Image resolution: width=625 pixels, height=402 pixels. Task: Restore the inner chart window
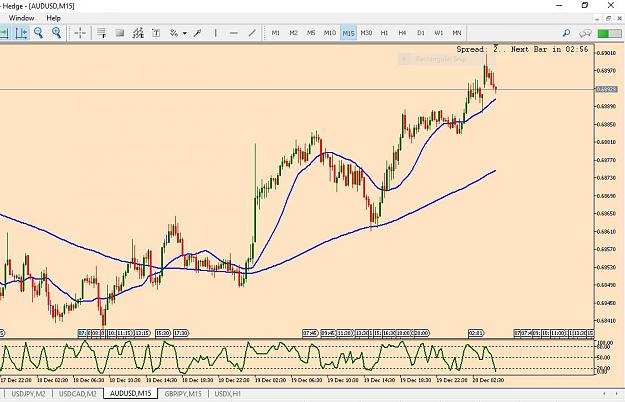(608, 18)
